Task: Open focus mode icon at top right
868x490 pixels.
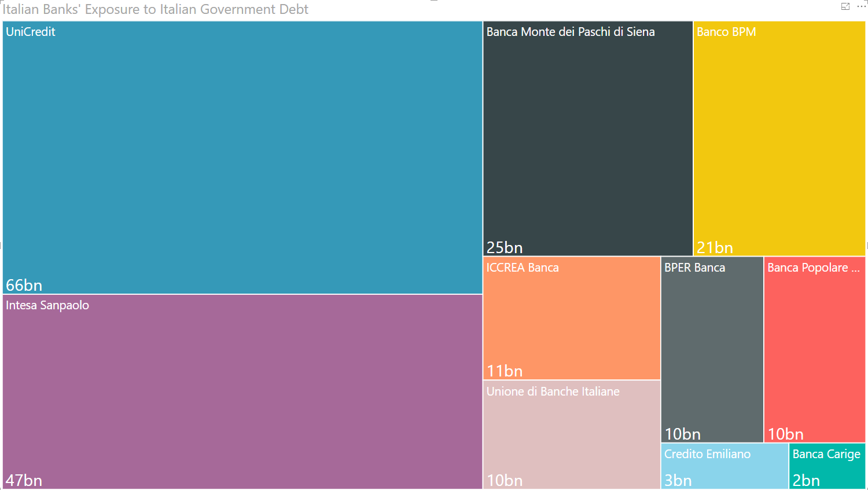Action: 845,6
